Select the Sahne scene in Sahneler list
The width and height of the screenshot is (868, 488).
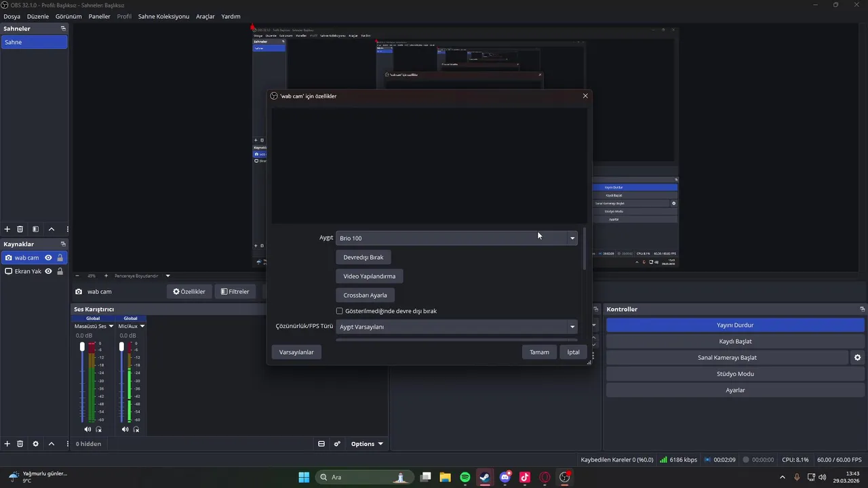[x=34, y=42]
